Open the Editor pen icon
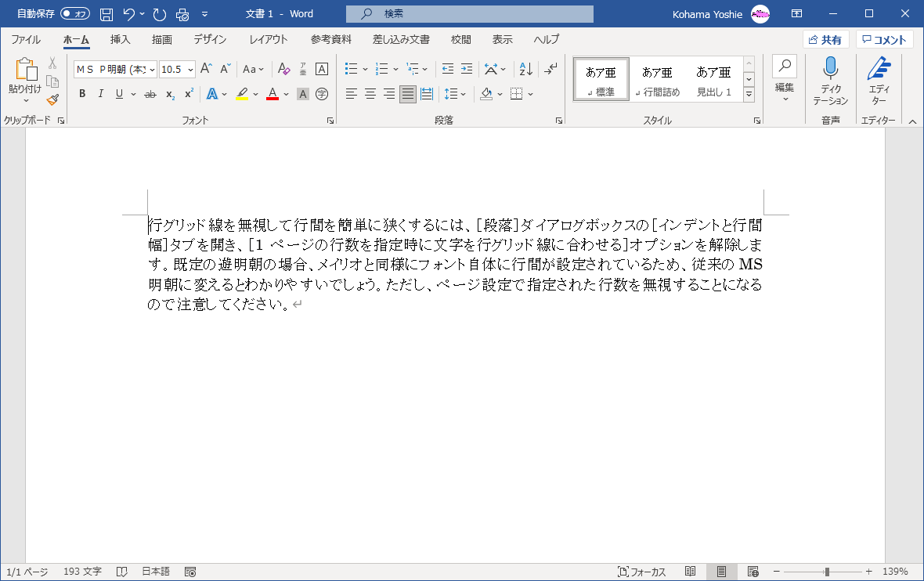This screenshot has width=924, height=581. [879, 70]
